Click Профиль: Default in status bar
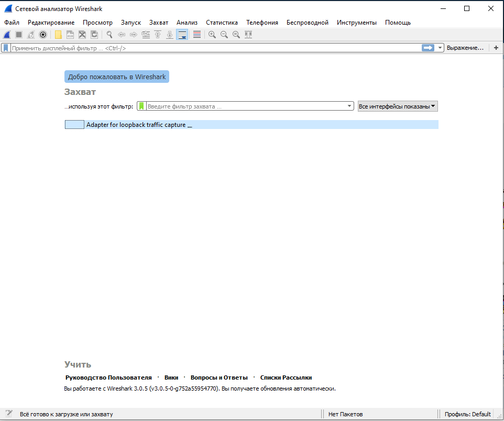Viewport: 504px width, 421px height. pyautogui.click(x=468, y=414)
